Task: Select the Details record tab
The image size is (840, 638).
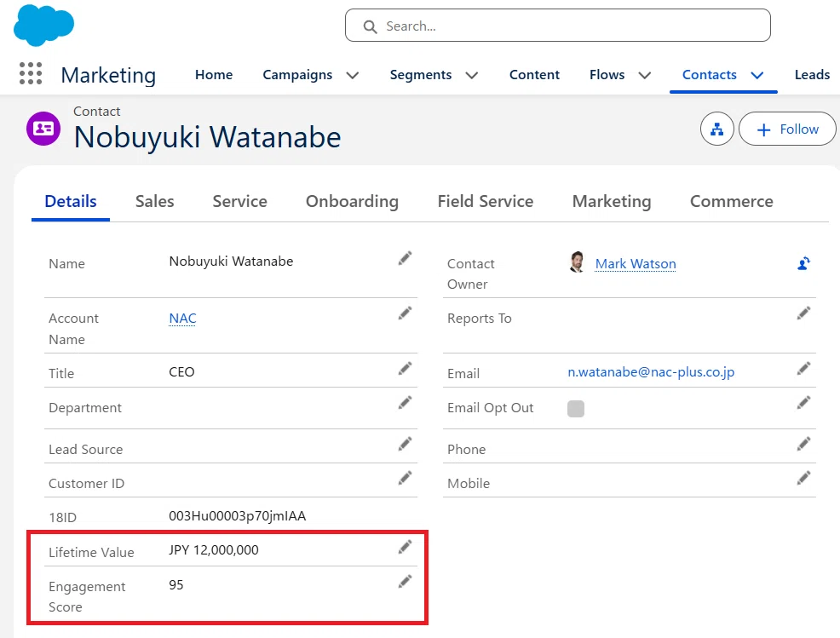Action: 71,201
